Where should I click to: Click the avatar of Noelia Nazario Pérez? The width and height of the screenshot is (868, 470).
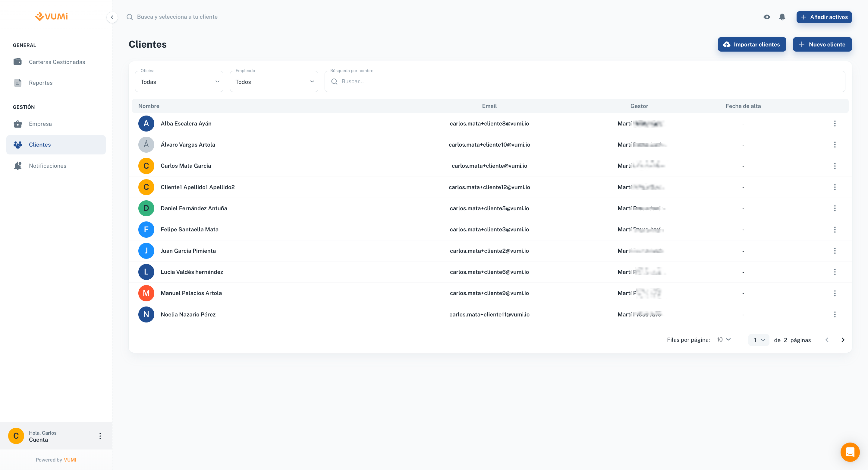click(146, 315)
